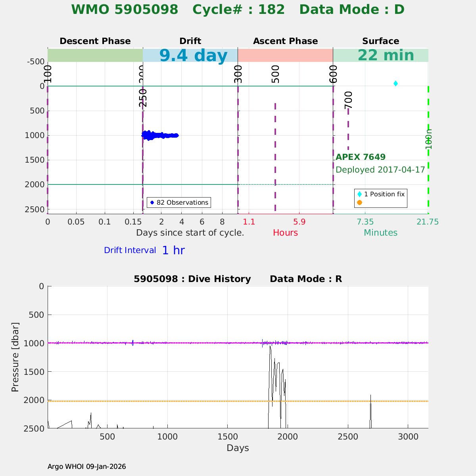Click the blue drift observations cluster near 1000

point(159,135)
